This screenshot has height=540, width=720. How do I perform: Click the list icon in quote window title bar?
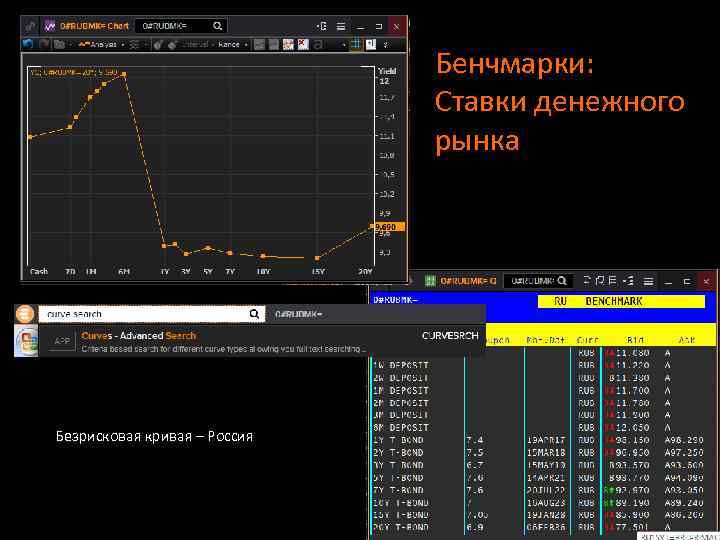(612, 280)
